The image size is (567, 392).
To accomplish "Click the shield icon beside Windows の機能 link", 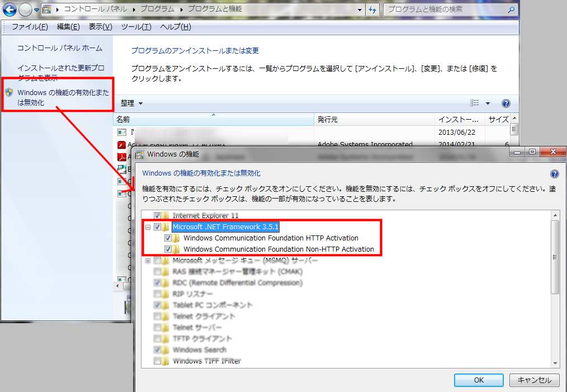I will 9,92.
